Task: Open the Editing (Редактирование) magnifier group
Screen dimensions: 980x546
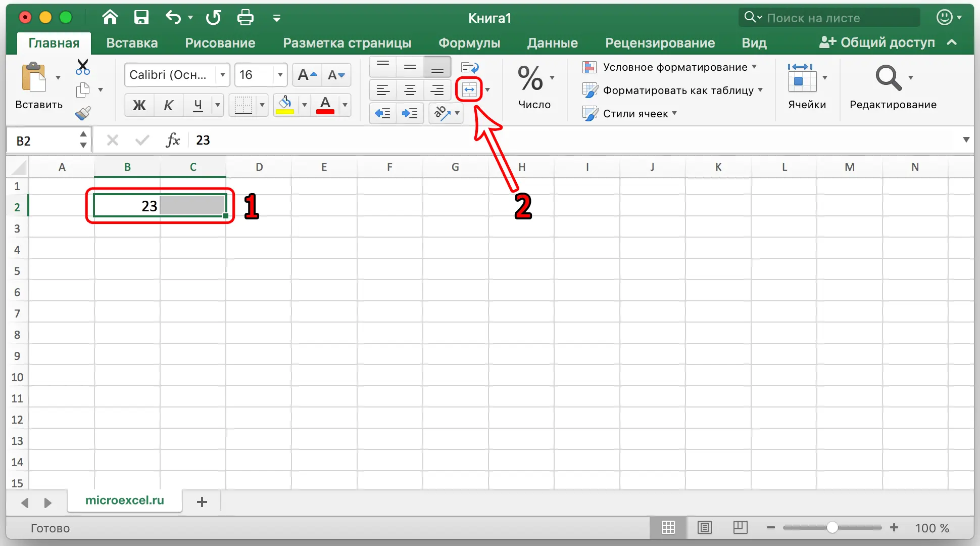Action: click(893, 86)
